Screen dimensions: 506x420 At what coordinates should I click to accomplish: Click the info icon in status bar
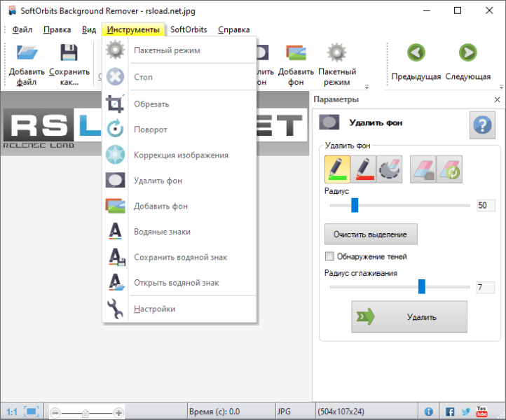(x=428, y=412)
